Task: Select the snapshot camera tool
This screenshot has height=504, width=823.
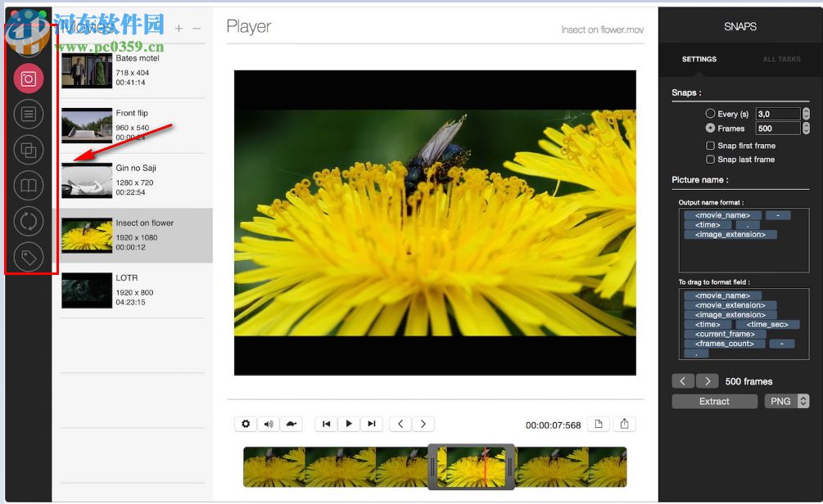Action: pyautogui.click(x=28, y=78)
